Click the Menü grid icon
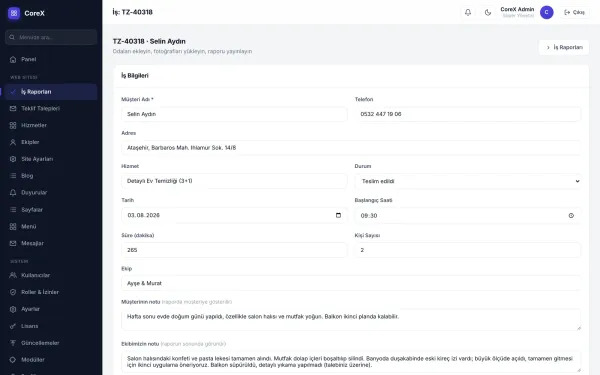Image resolution: width=600 pixels, height=375 pixels. [13, 227]
